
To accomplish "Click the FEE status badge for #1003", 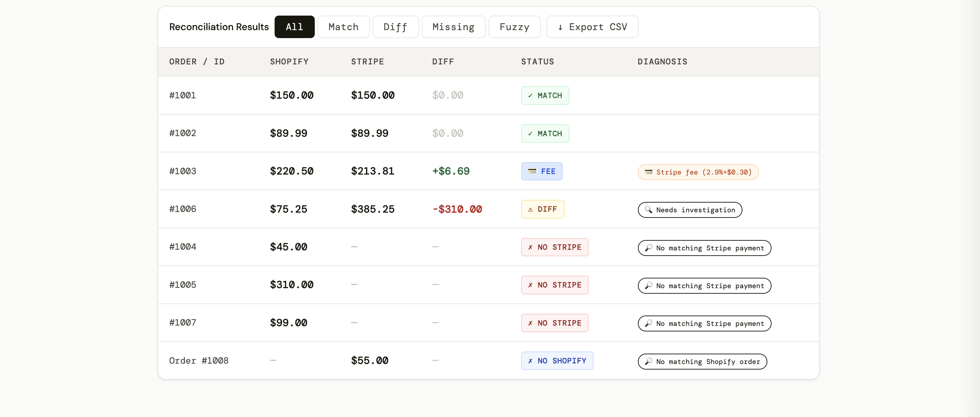I will [541, 171].
